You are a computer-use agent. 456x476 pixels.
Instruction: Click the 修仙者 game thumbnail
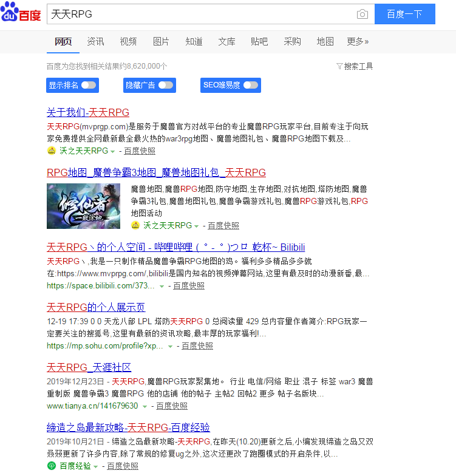coord(84,206)
